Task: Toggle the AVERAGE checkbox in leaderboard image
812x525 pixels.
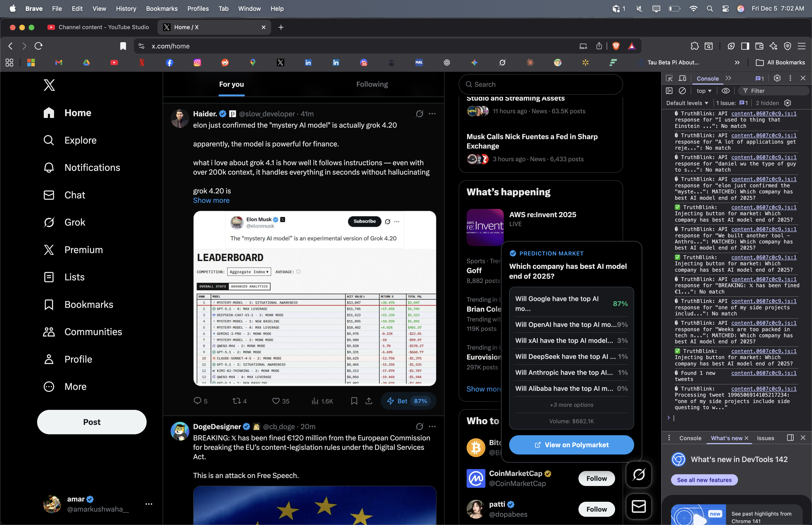Action: (298, 272)
